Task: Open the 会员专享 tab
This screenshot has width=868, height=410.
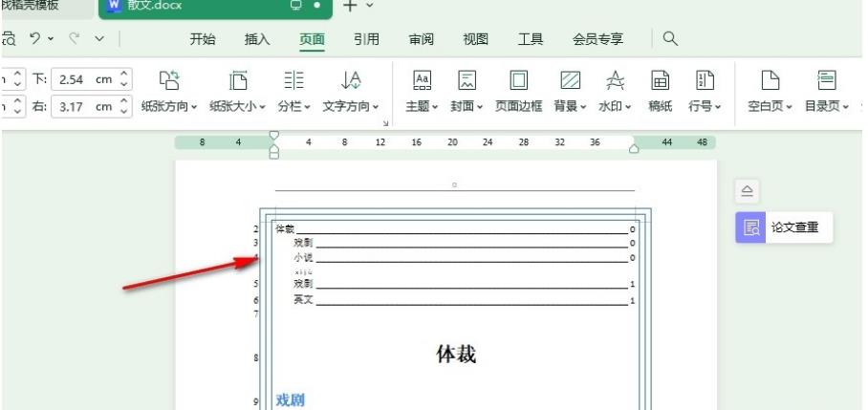Action: coord(597,39)
